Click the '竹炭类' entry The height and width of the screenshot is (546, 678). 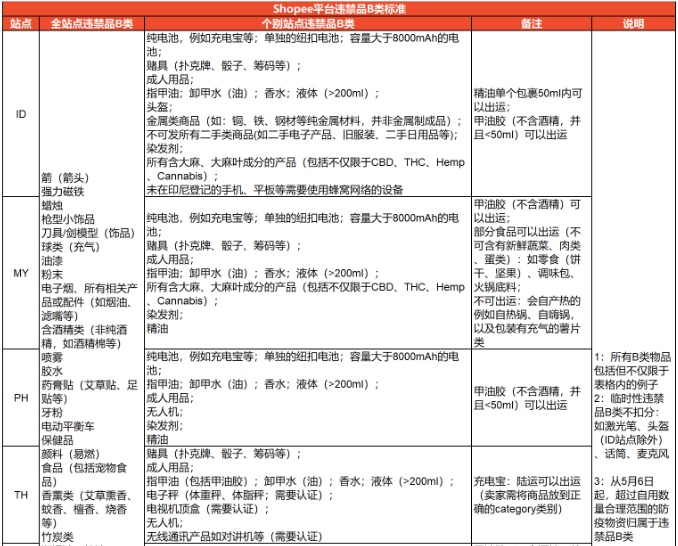tap(58, 537)
